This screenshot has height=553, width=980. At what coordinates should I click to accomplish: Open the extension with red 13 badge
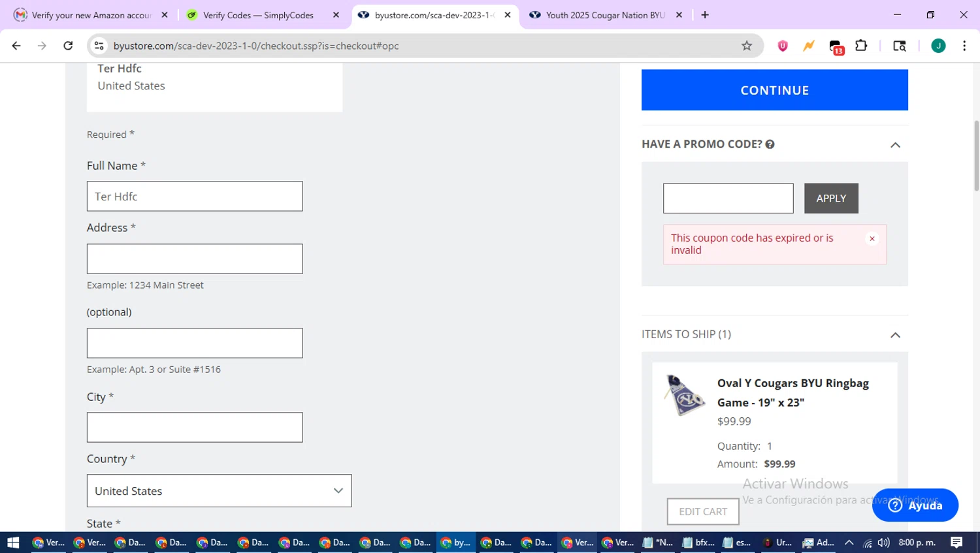point(836,46)
